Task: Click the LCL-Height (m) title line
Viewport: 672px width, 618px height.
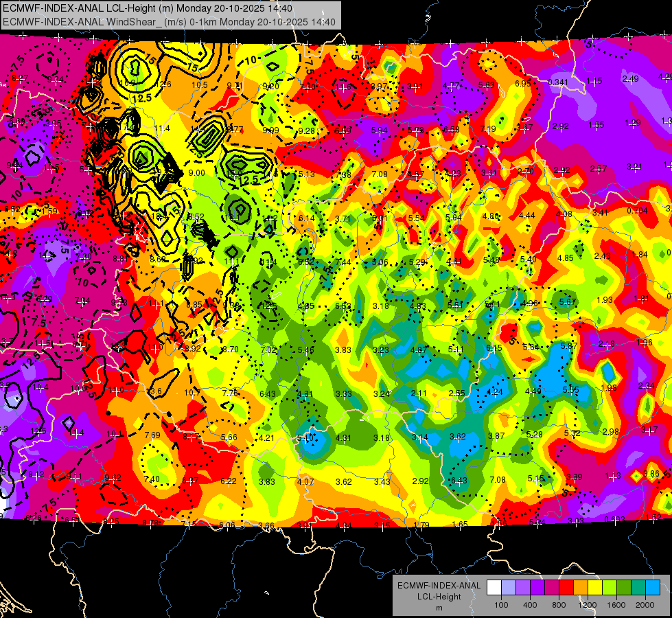Action: click(x=148, y=8)
